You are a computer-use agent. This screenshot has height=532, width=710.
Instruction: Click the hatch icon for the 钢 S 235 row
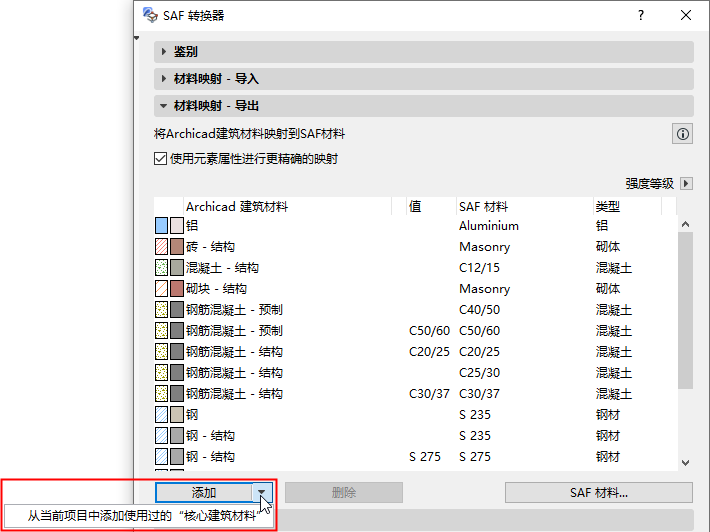pos(161,414)
